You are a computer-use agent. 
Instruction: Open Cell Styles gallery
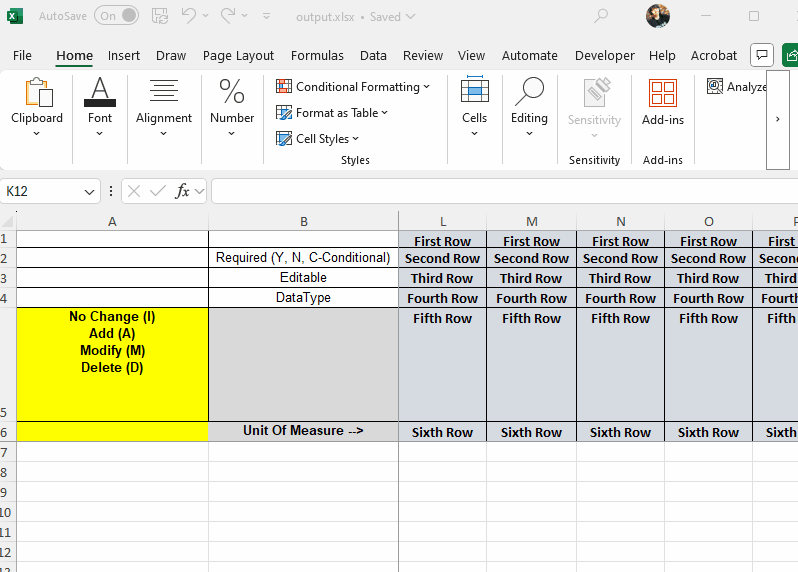[318, 138]
